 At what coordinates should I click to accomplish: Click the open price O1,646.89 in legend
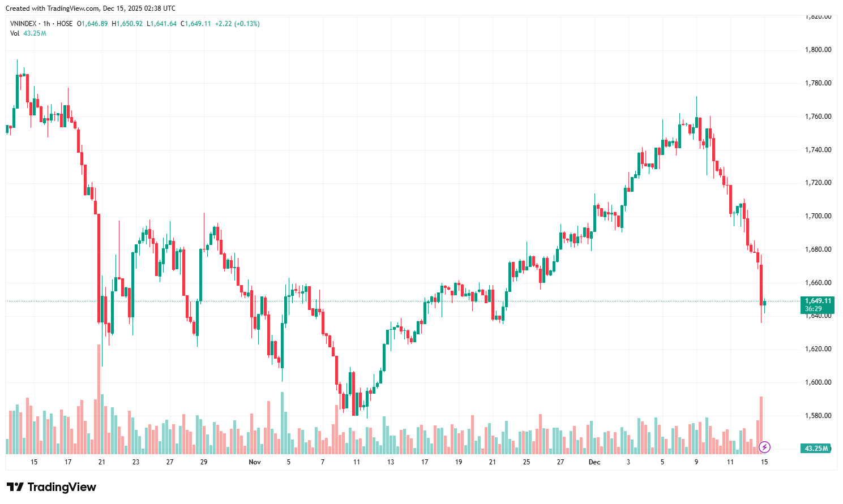pyautogui.click(x=92, y=24)
